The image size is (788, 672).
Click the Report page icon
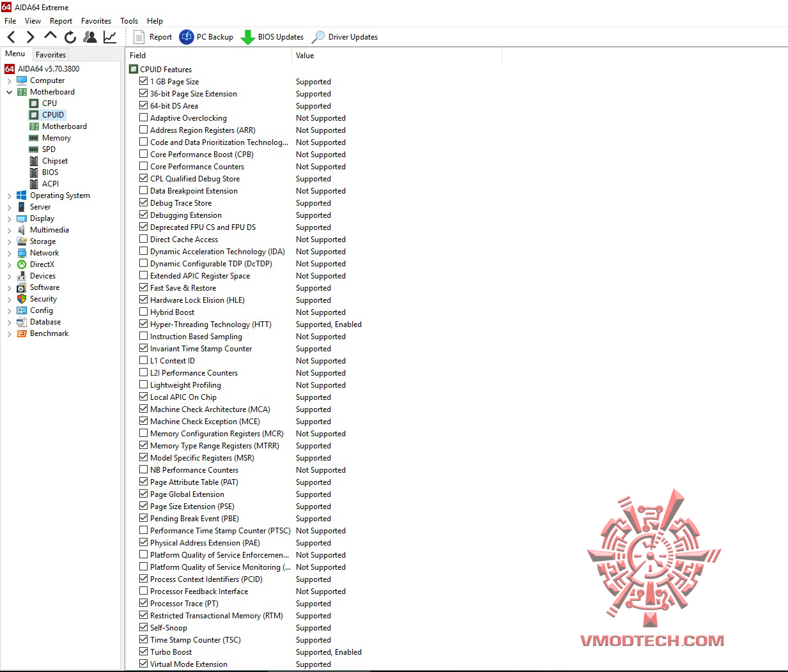[x=139, y=37]
